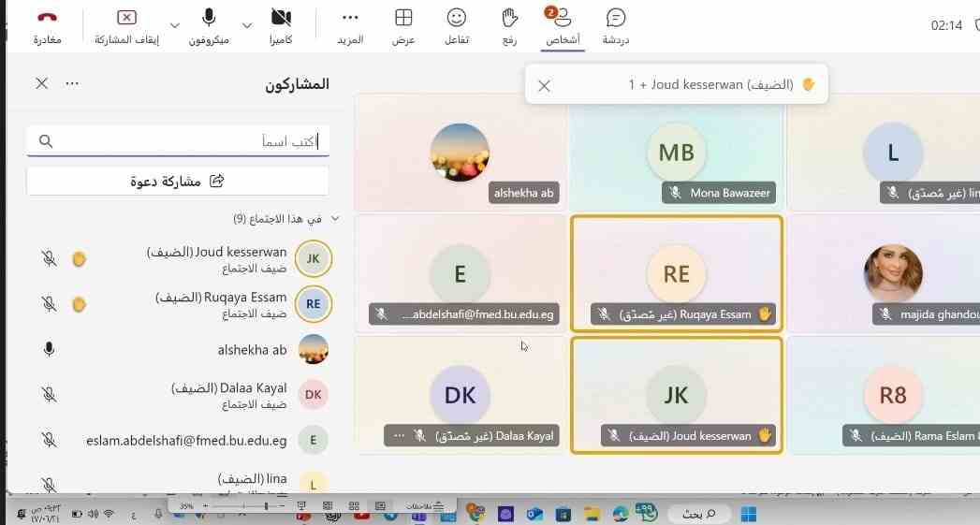This screenshot has height=525, width=980.
Task: Open participants panel three-dots options
Action: (72, 83)
